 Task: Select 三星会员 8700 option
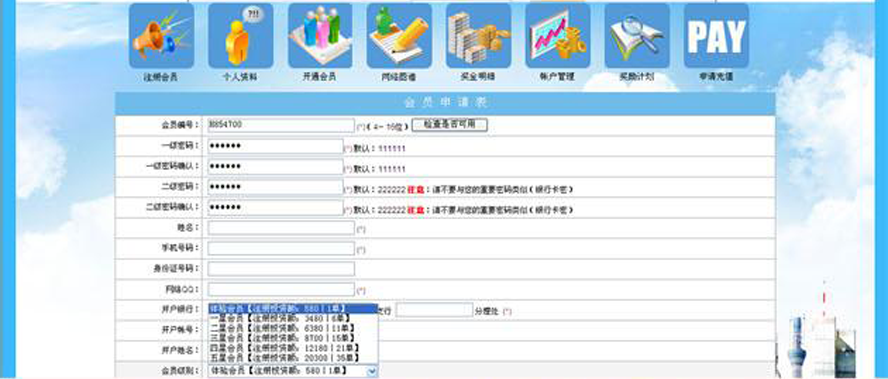293,338
